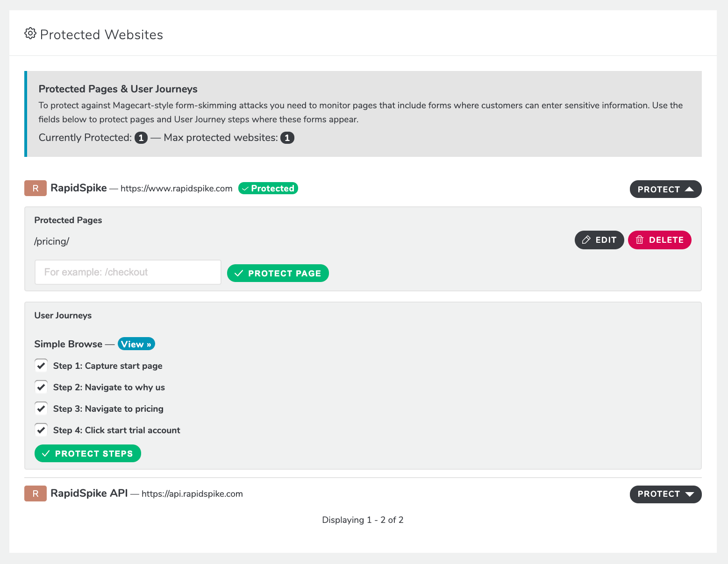Viewport: 728px width, 564px height.
Task: Click the Currently Protected count badge
Action: click(141, 138)
